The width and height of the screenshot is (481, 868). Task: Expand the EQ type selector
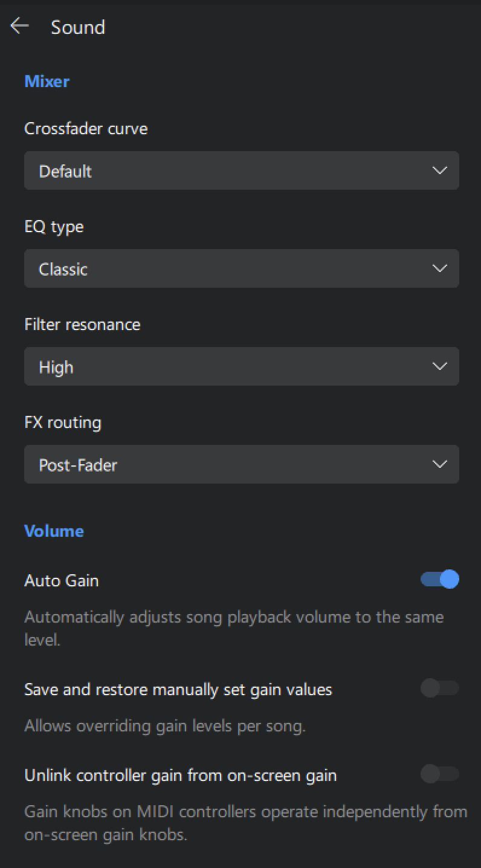(242, 268)
